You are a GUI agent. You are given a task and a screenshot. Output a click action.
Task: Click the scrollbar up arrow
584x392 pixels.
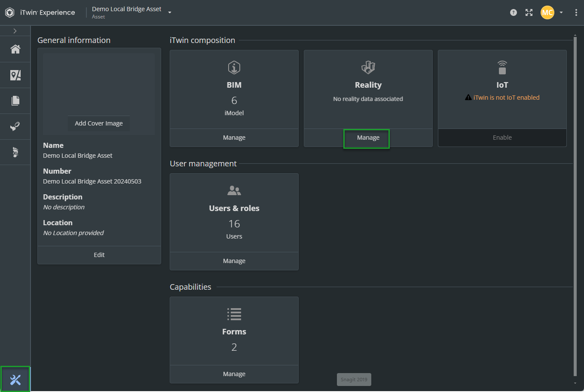coord(575,35)
